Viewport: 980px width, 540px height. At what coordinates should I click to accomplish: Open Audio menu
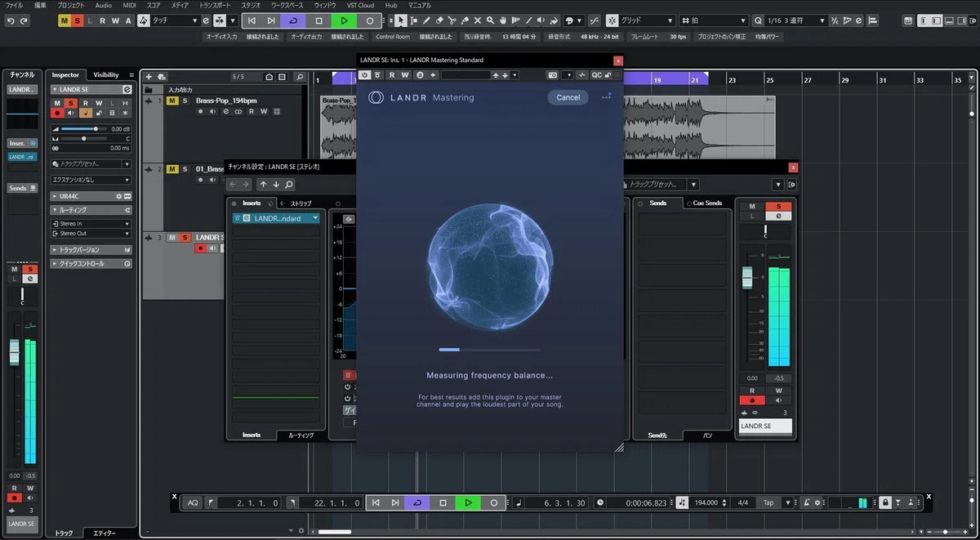click(x=103, y=5)
